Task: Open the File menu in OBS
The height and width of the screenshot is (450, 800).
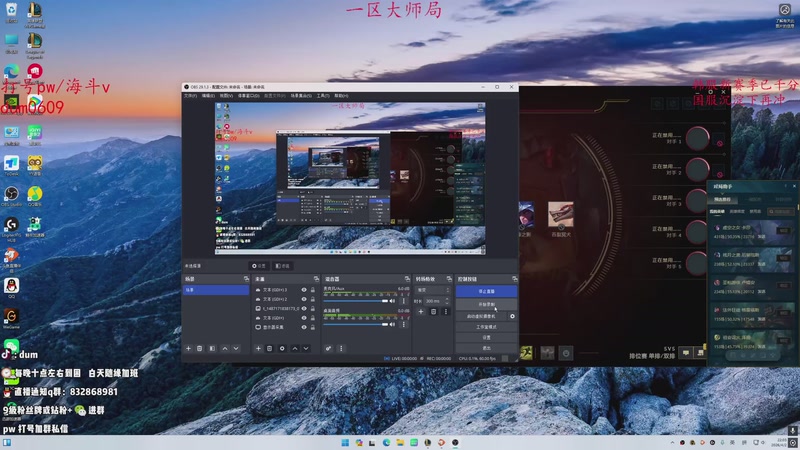Action: (190, 96)
